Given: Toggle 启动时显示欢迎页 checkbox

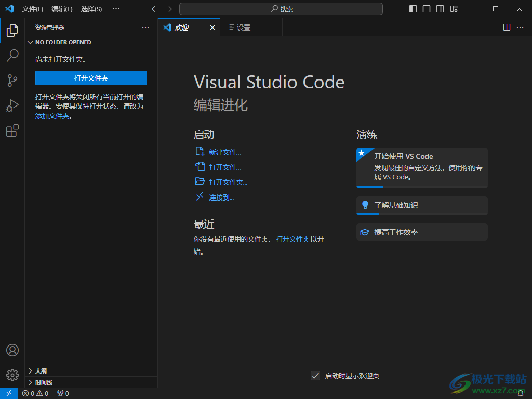Looking at the screenshot, I should point(315,376).
